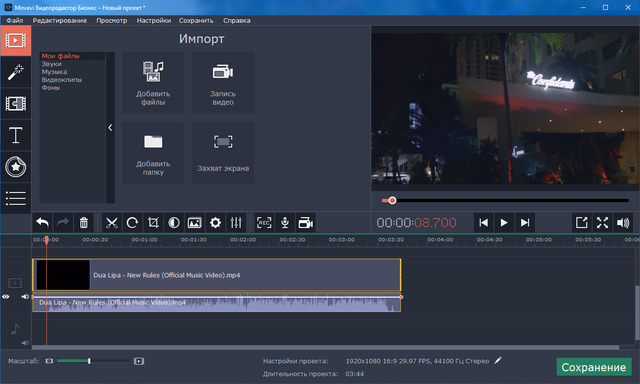
Task: Open the Stickers star tab
Action: (16, 166)
